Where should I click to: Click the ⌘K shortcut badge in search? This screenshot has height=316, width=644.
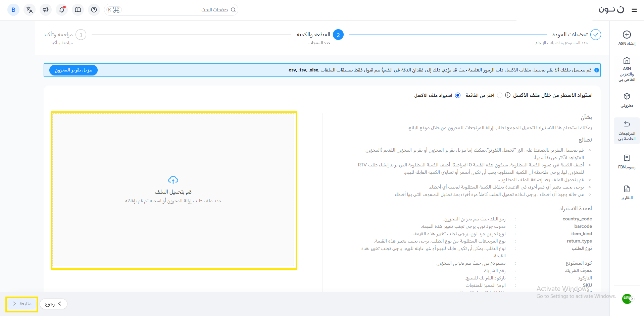(113, 10)
